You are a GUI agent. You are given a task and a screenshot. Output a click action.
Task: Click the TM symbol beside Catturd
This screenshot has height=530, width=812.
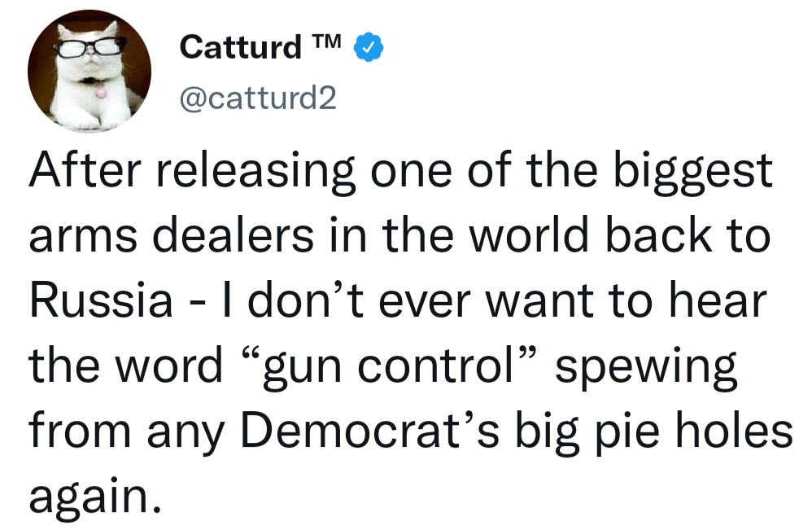(x=329, y=42)
